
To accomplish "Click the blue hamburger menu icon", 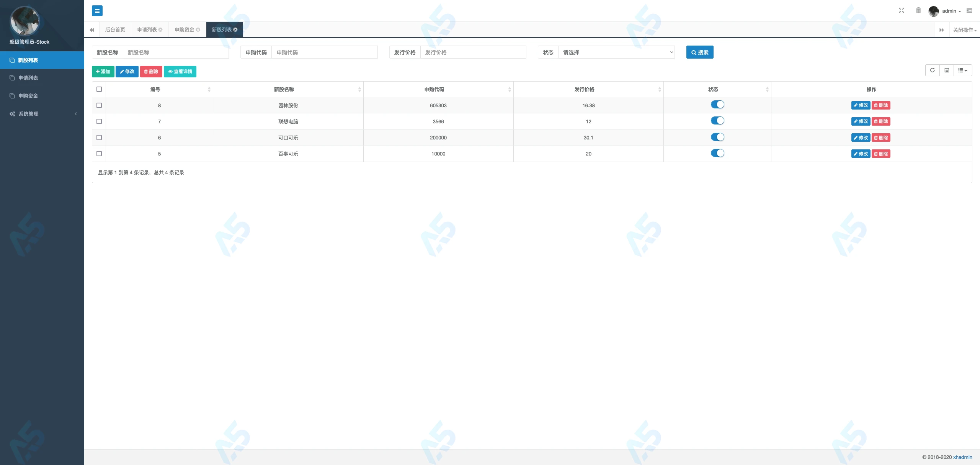I will click(x=97, y=11).
